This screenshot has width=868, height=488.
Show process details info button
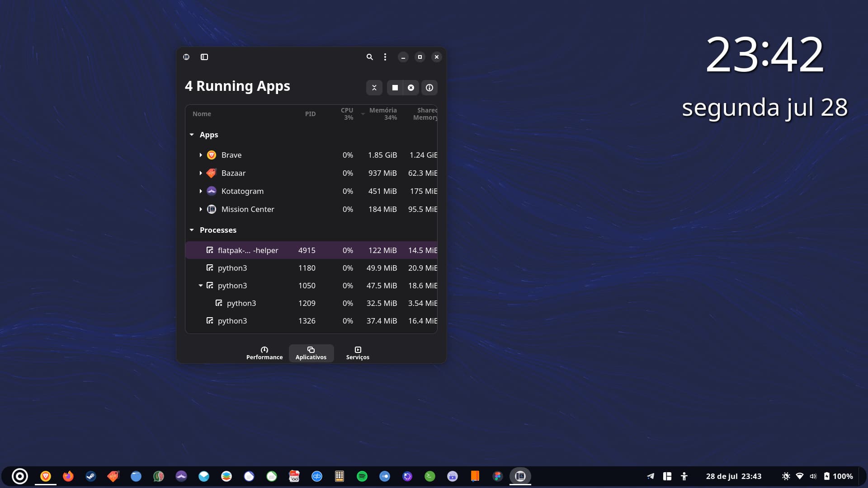[x=429, y=88]
